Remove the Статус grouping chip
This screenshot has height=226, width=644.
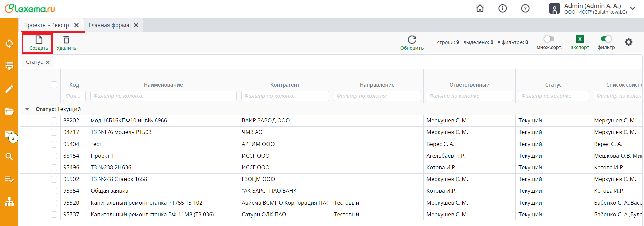(x=48, y=62)
